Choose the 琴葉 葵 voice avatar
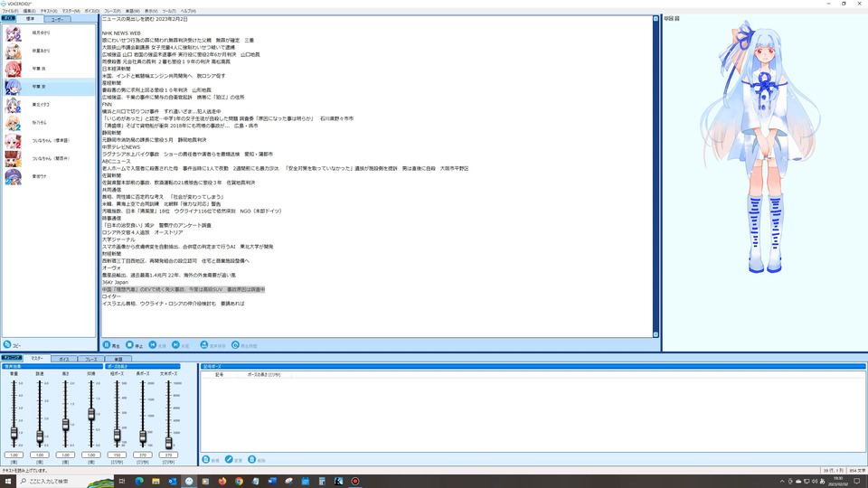 pos(14,87)
